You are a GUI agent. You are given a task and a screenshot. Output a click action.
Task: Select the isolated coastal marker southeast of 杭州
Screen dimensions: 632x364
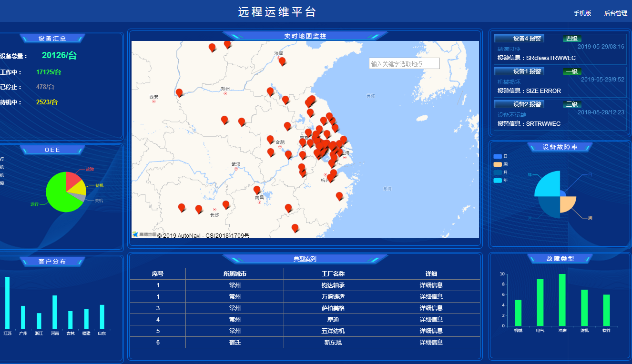339,195
